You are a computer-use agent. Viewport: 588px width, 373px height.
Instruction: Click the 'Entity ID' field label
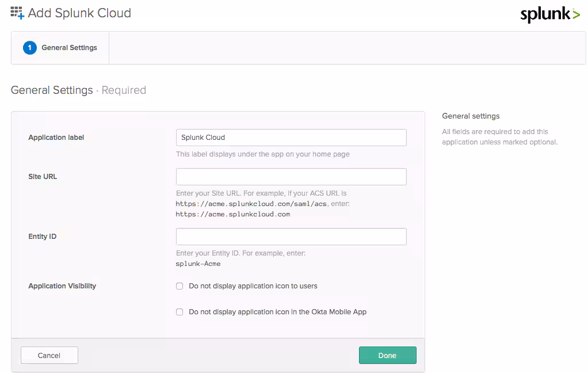pos(43,237)
